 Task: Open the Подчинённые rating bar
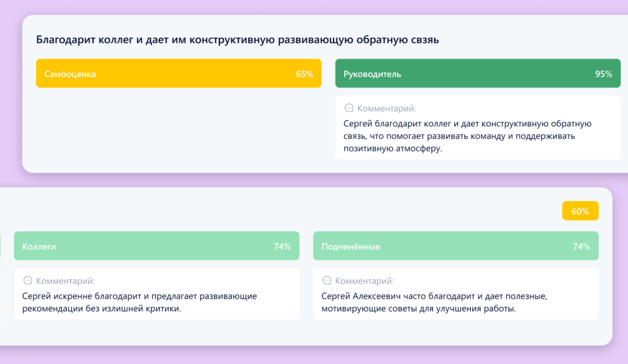pos(456,246)
